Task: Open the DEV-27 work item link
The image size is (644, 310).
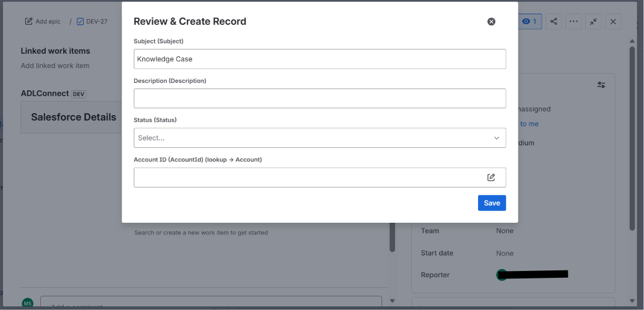Action: [x=92, y=22]
